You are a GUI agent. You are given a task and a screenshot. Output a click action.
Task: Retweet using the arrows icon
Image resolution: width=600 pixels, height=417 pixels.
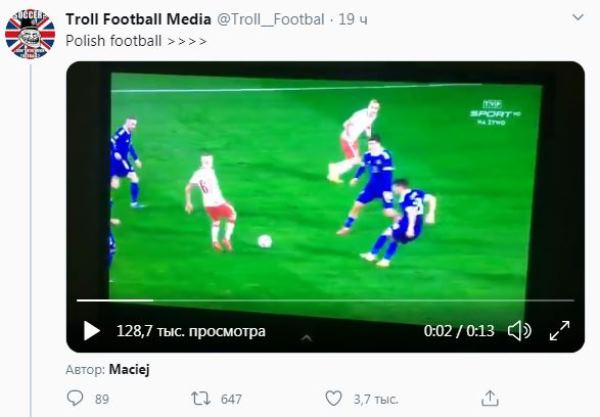(199, 398)
